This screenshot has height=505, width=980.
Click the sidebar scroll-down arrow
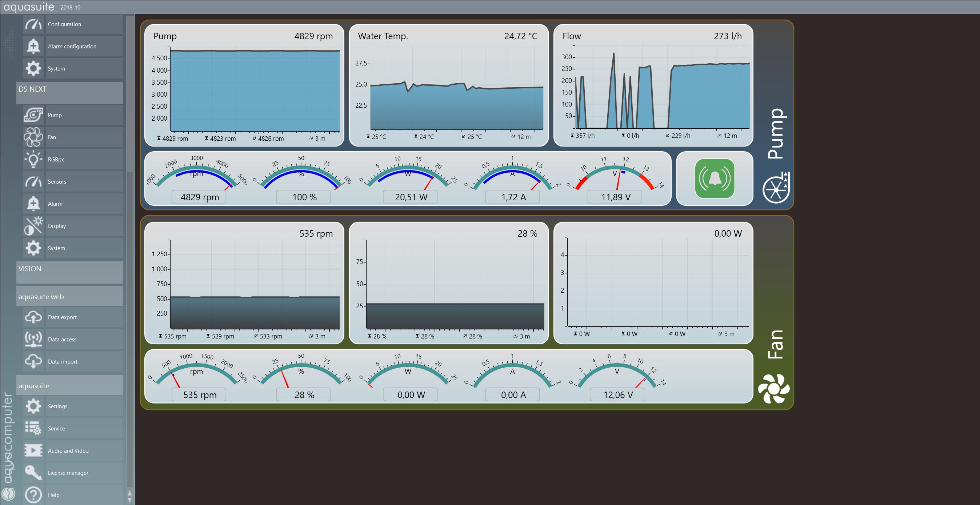coord(130,500)
